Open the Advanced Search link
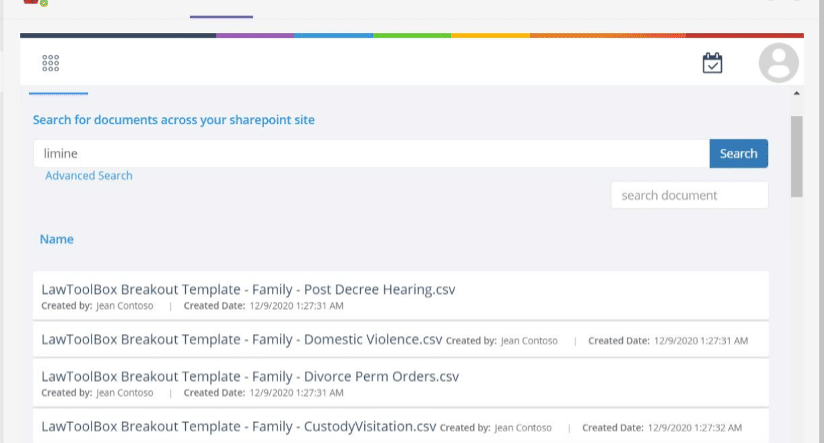 (89, 176)
